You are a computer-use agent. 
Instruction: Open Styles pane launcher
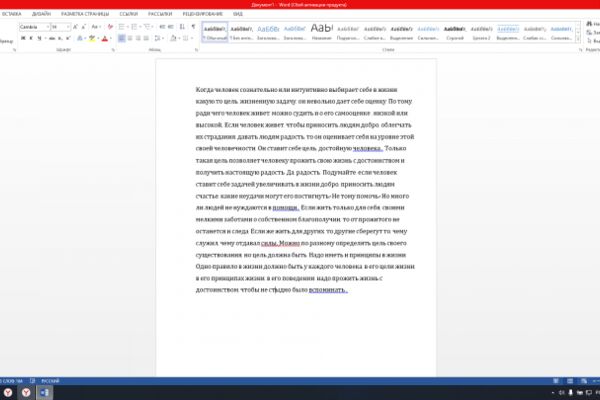tap(580, 50)
